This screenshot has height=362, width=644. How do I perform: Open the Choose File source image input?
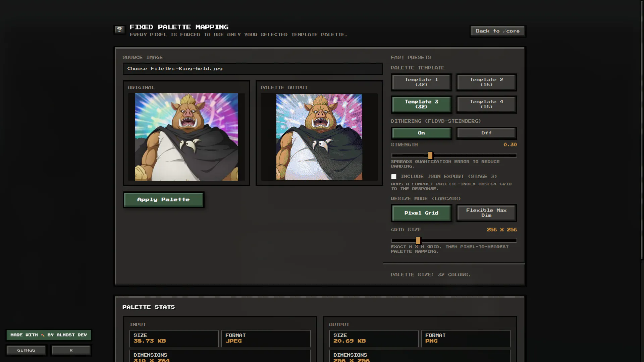[253, 69]
